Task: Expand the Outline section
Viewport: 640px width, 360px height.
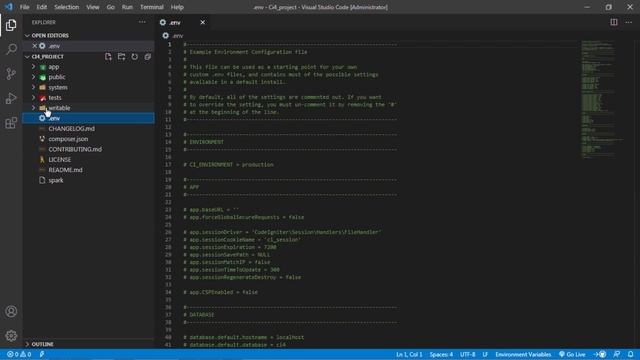Action: pos(89,344)
